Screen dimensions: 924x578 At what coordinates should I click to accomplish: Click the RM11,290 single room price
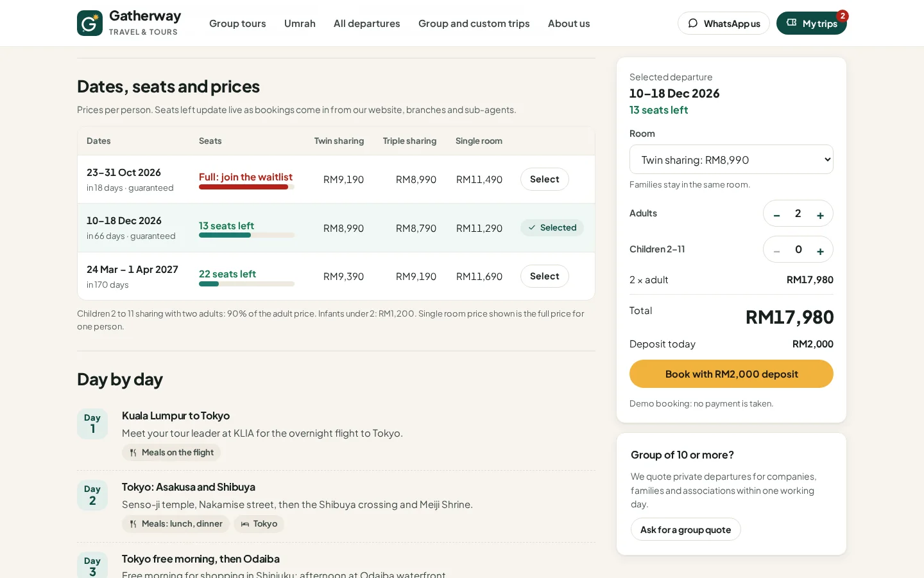[479, 228]
